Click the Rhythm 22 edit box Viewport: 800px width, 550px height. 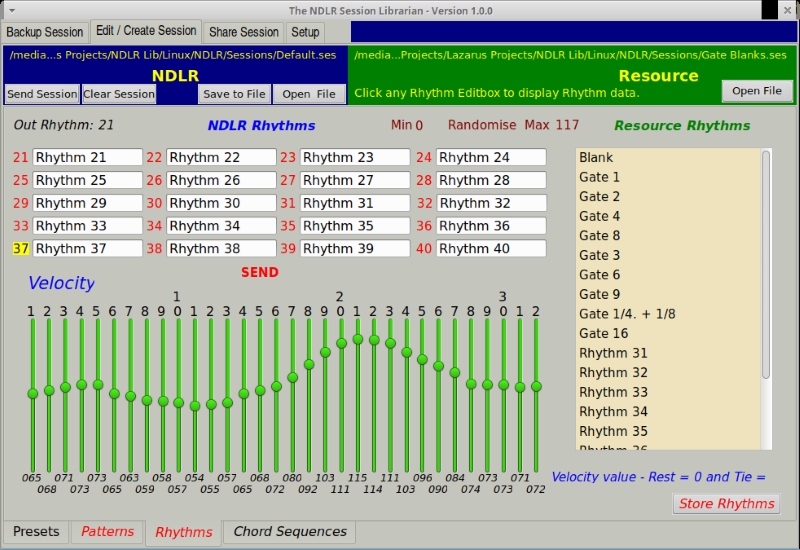coord(221,157)
